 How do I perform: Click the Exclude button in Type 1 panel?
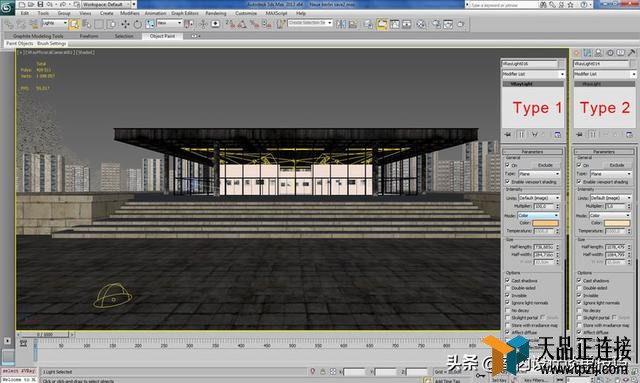pos(545,165)
